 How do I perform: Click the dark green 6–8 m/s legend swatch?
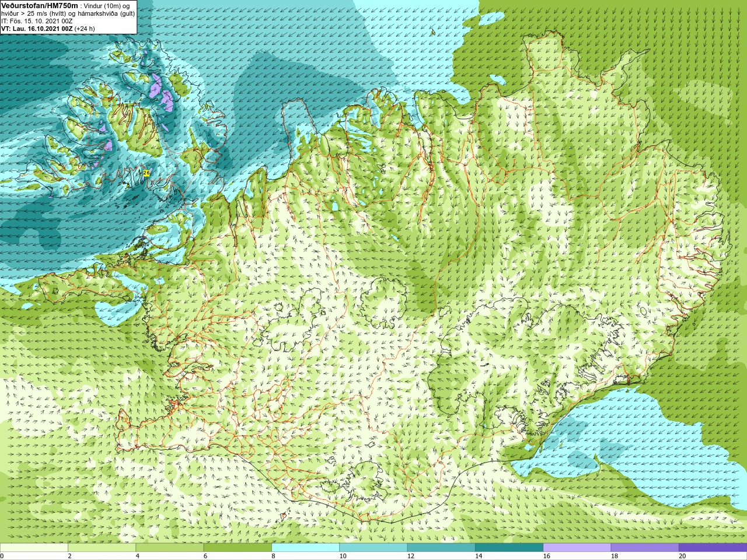pyautogui.click(x=238, y=548)
